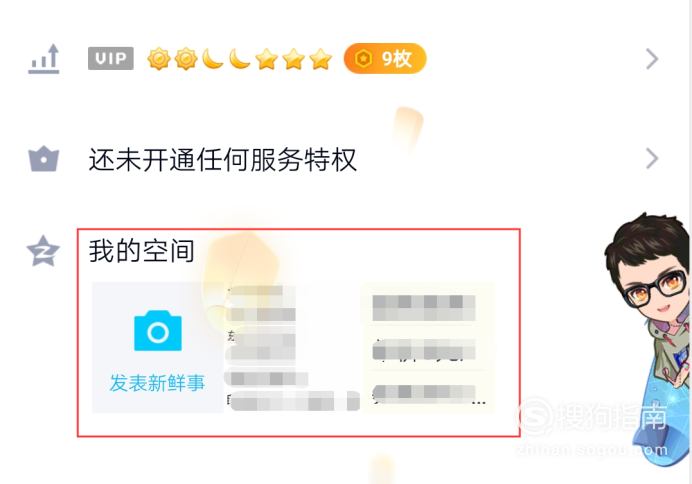Click the last gold star level icon

point(320,59)
